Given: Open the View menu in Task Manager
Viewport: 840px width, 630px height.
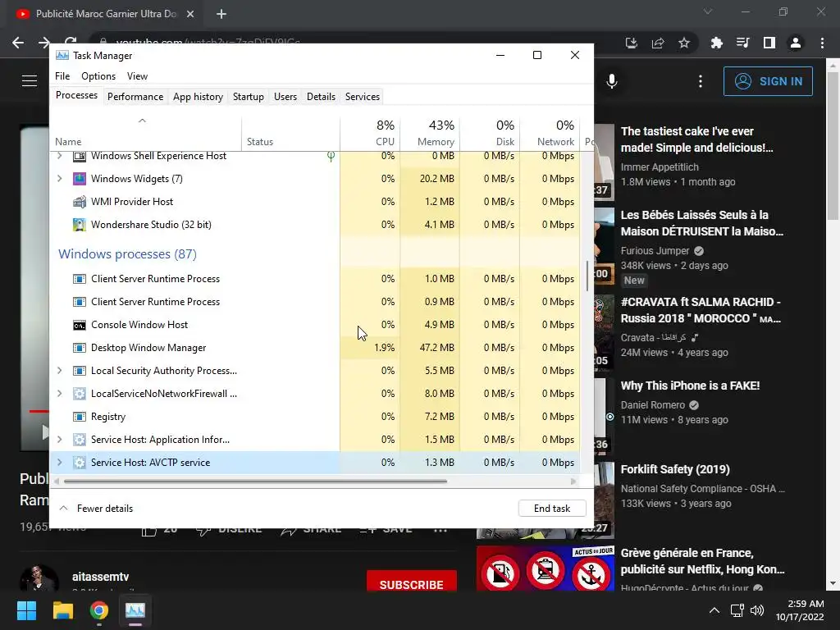Looking at the screenshot, I should [137, 76].
